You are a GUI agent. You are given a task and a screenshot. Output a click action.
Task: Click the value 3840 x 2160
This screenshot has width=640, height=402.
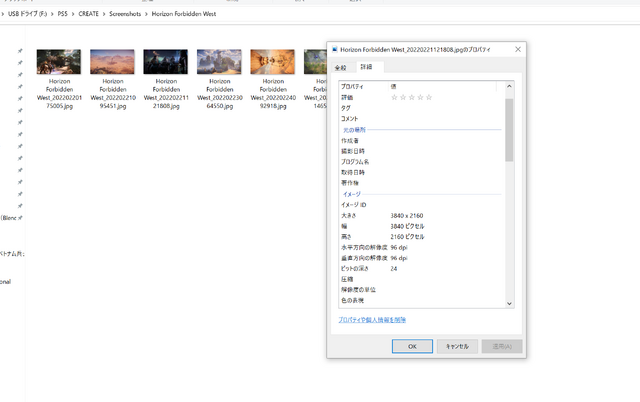pyautogui.click(x=407, y=215)
